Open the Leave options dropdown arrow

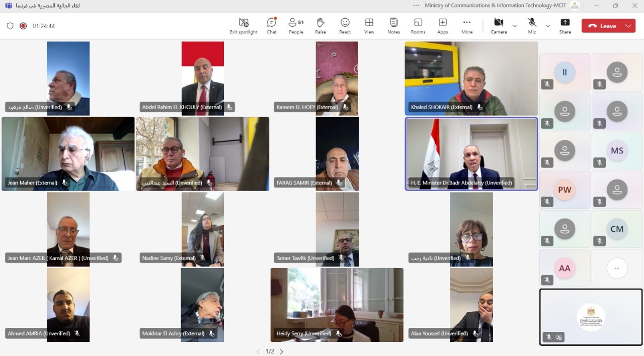coord(628,26)
